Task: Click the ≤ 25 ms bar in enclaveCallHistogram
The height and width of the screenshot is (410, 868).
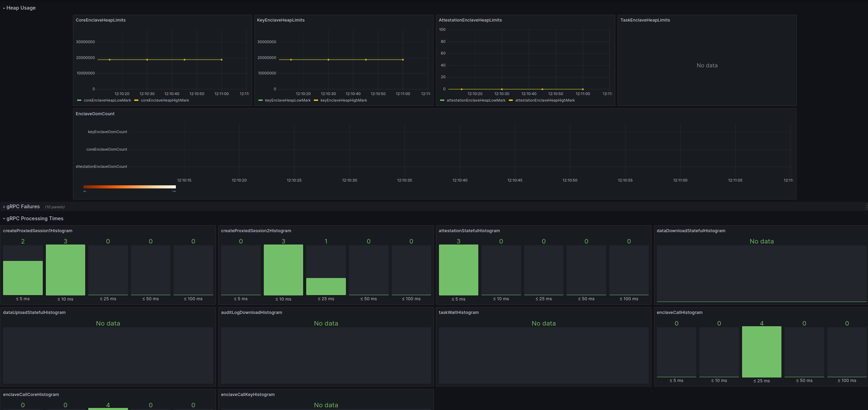Action: coord(762,352)
